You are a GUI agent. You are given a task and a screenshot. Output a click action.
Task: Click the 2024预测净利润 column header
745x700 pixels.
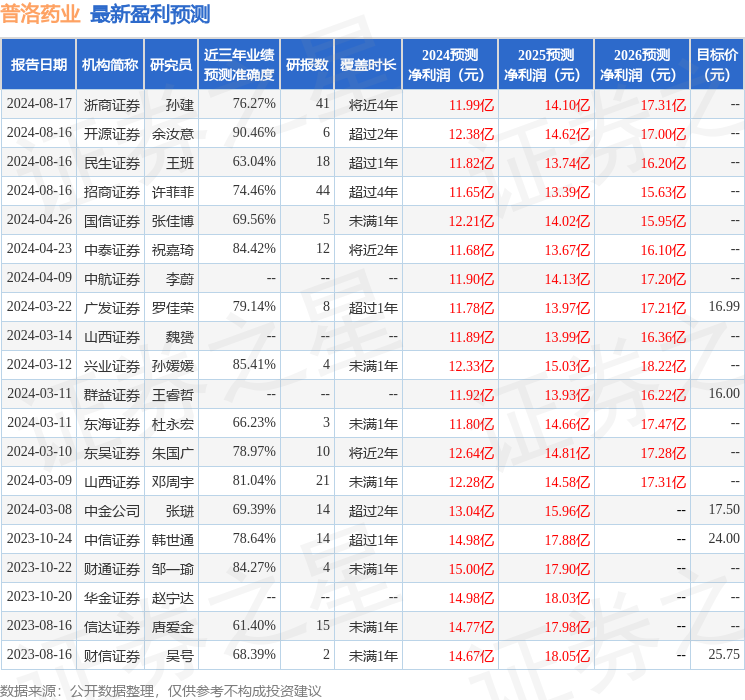coord(450,64)
